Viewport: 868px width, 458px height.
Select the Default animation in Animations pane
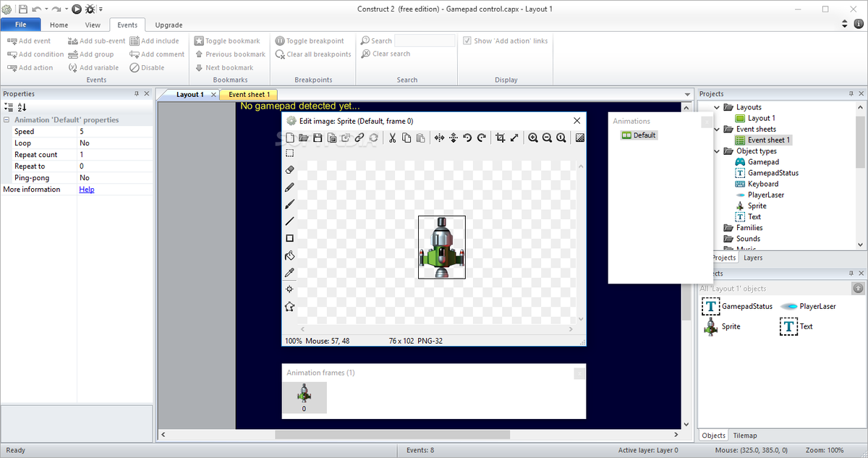click(x=639, y=135)
